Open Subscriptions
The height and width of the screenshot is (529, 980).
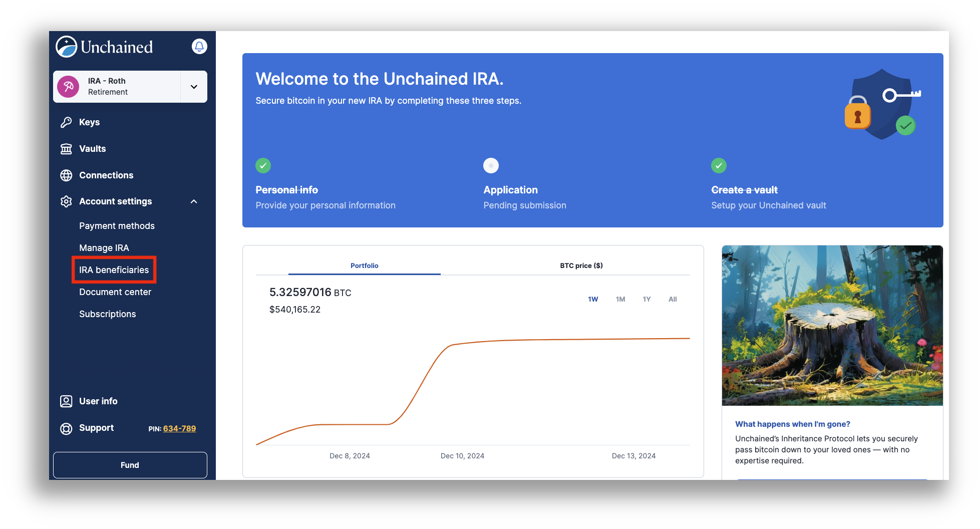(x=108, y=314)
